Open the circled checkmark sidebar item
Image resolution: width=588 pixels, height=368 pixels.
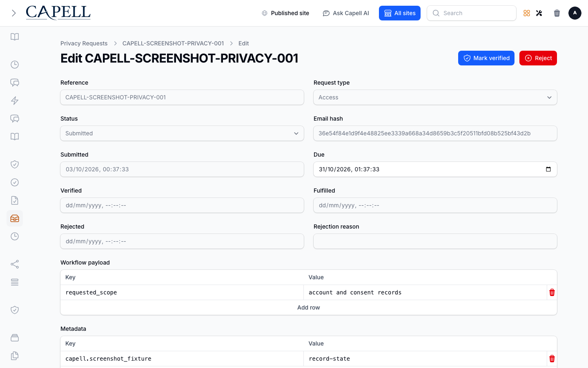tap(15, 182)
